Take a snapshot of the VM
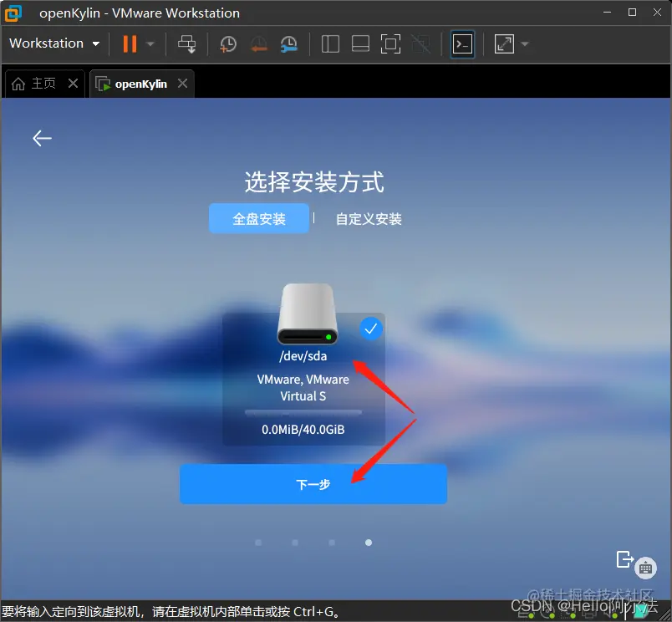 click(x=227, y=43)
